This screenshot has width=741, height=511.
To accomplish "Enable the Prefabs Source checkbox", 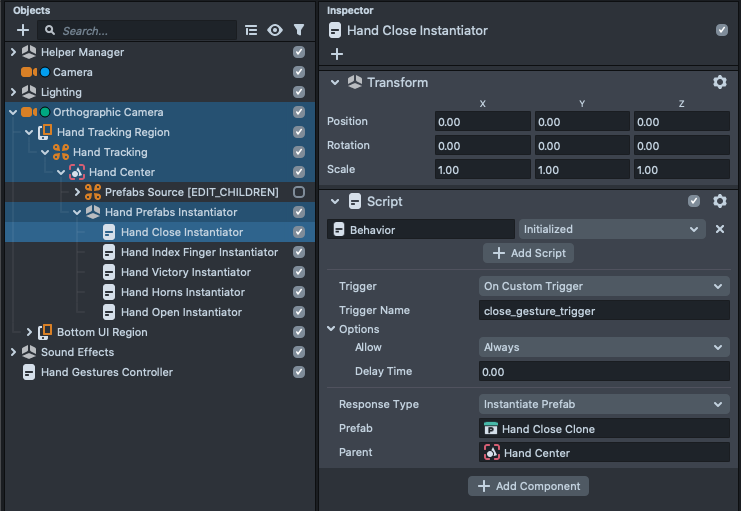I will point(298,192).
